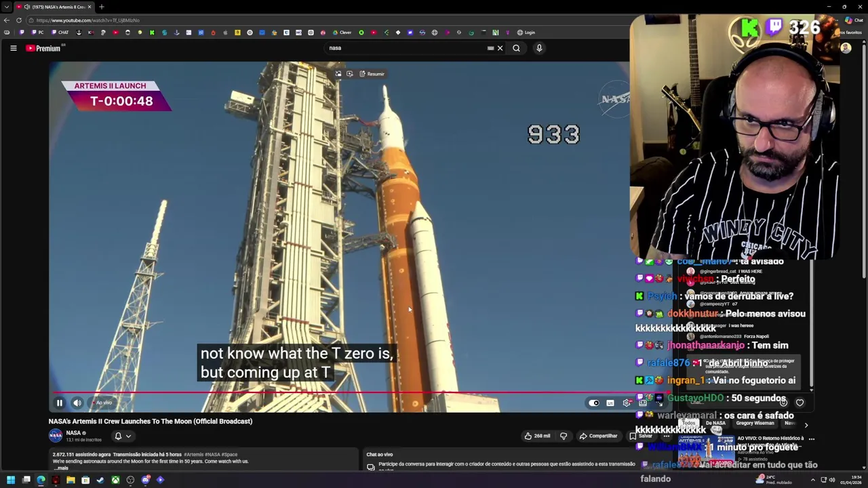Go to YouTube Premium home logo
Screen dimensions: 868x488
pos(43,48)
